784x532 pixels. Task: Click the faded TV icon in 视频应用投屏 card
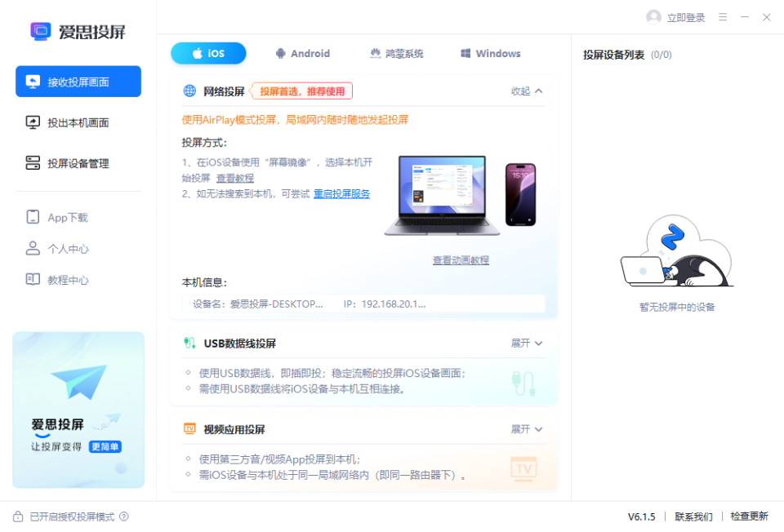(x=523, y=468)
